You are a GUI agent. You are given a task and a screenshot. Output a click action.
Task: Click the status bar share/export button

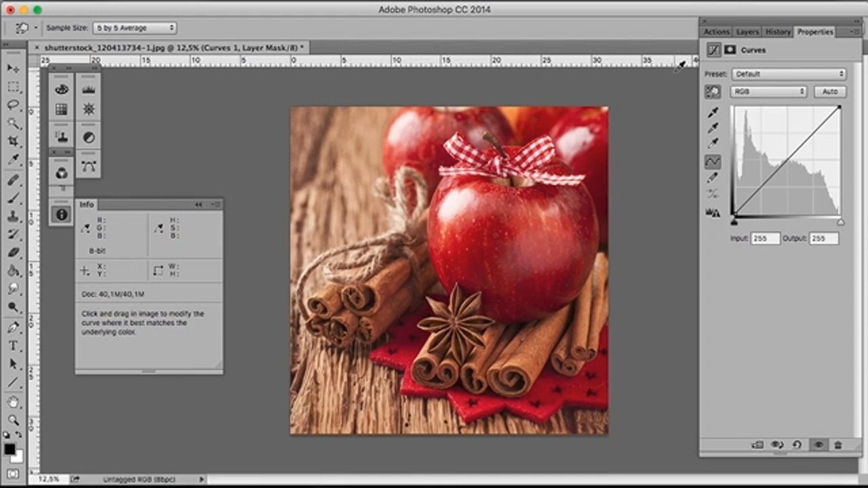[75, 479]
